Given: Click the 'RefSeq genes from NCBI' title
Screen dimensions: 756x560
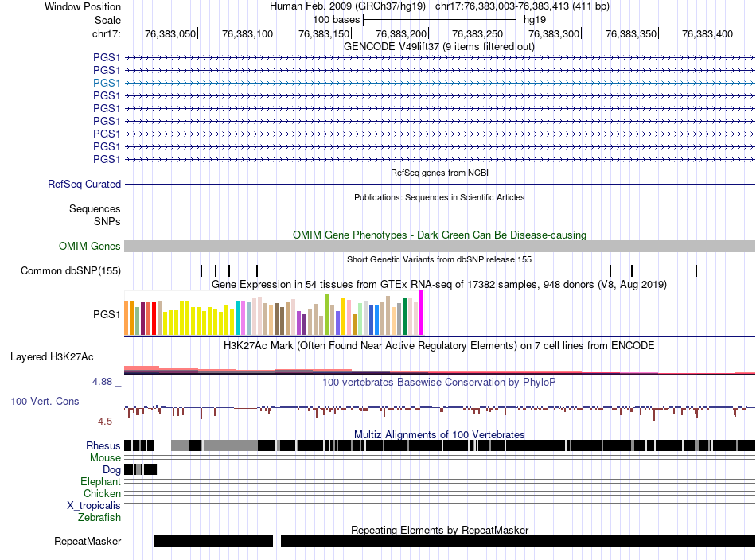Looking at the screenshot, I should (x=440, y=173).
